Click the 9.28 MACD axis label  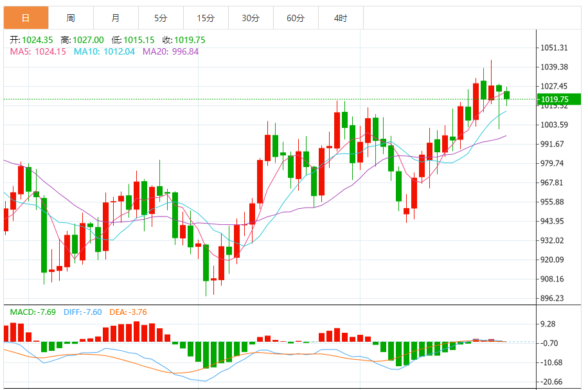coord(548,324)
